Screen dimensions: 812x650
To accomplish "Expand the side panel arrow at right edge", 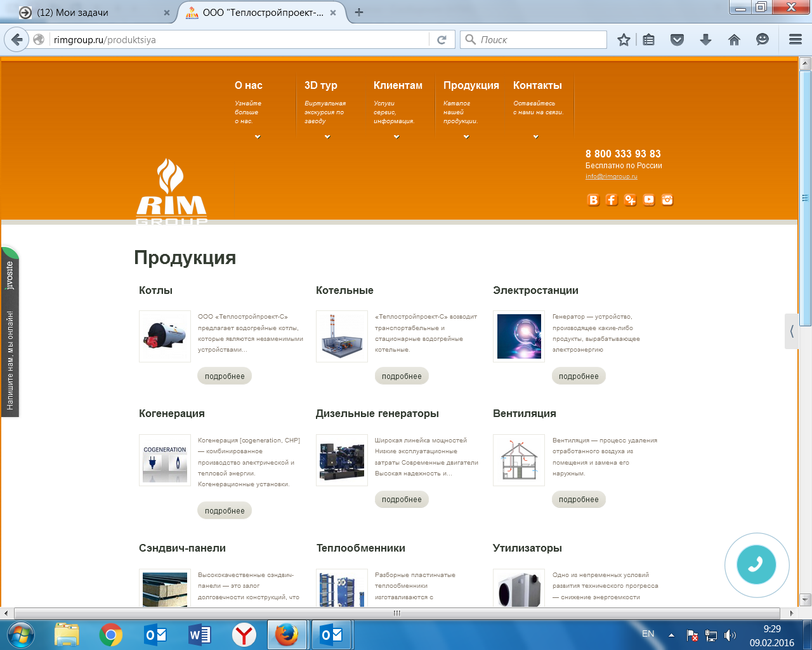I will tap(792, 331).
